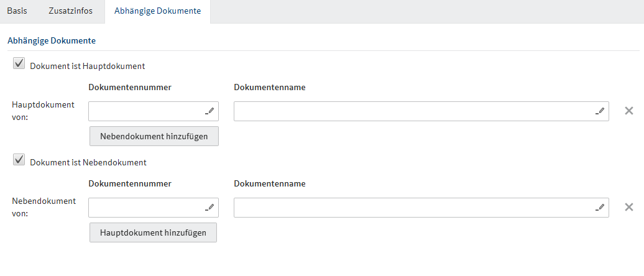This screenshot has height=276, width=644.
Task: Click pencil icon in Hauptdokument Dokumentennummer field
Action: click(x=209, y=111)
